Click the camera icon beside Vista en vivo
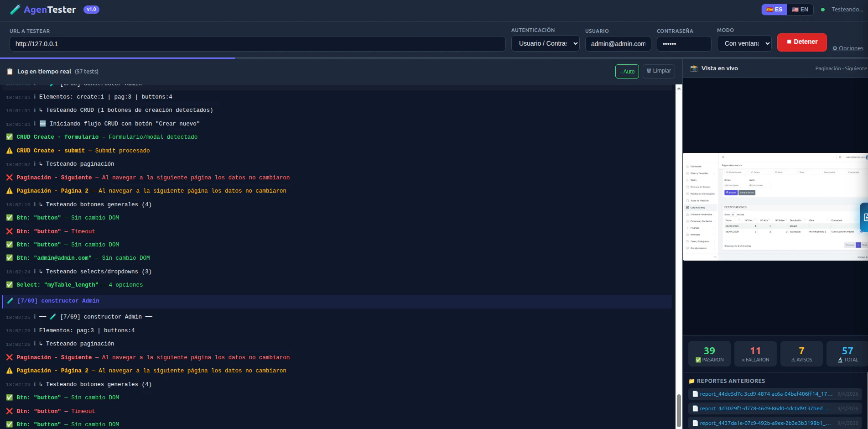Image resolution: width=868 pixels, height=429 pixels. coord(694,68)
